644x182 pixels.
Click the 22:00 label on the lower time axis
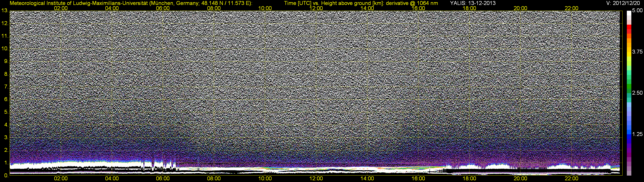571,179
